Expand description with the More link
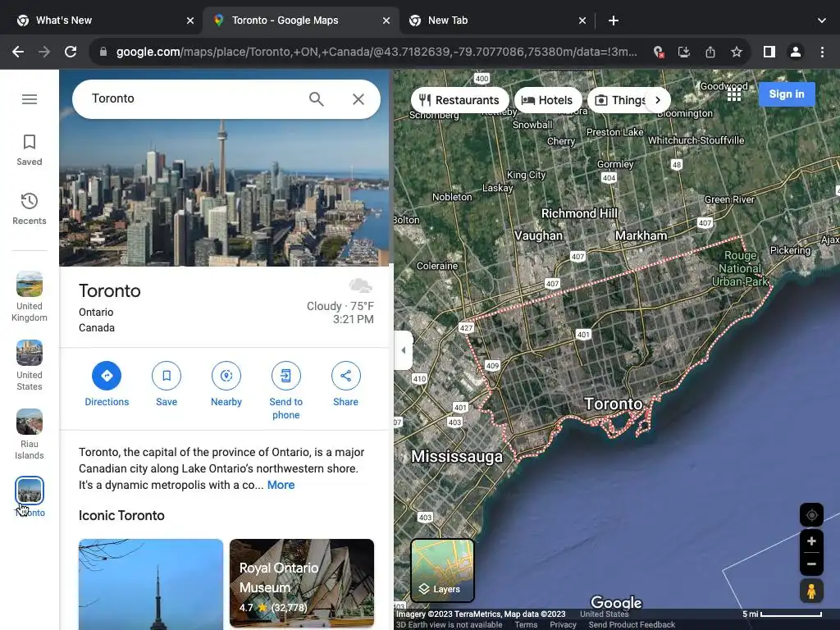 (x=281, y=485)
